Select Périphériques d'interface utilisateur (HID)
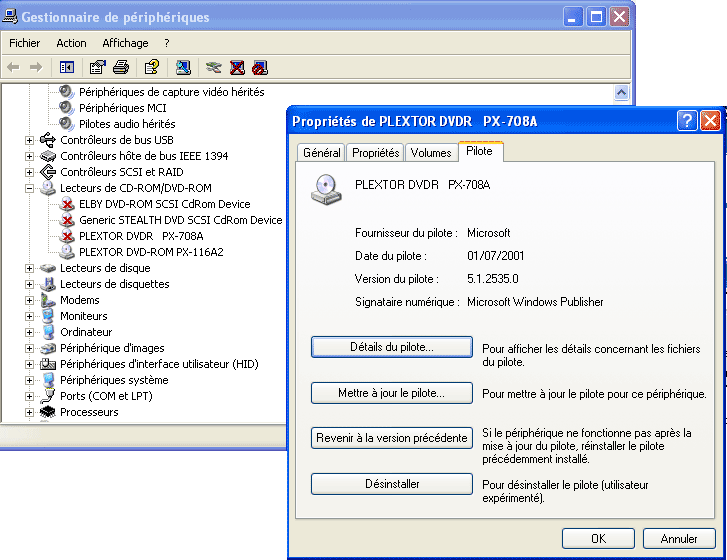The image size is (727, 560). pyautogui.click(x=159, y=364)
